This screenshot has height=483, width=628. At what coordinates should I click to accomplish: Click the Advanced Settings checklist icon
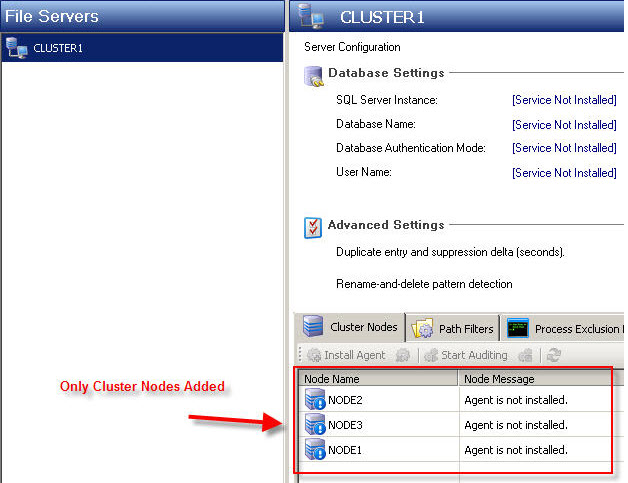pyautogui.click(x=312, y=227)
